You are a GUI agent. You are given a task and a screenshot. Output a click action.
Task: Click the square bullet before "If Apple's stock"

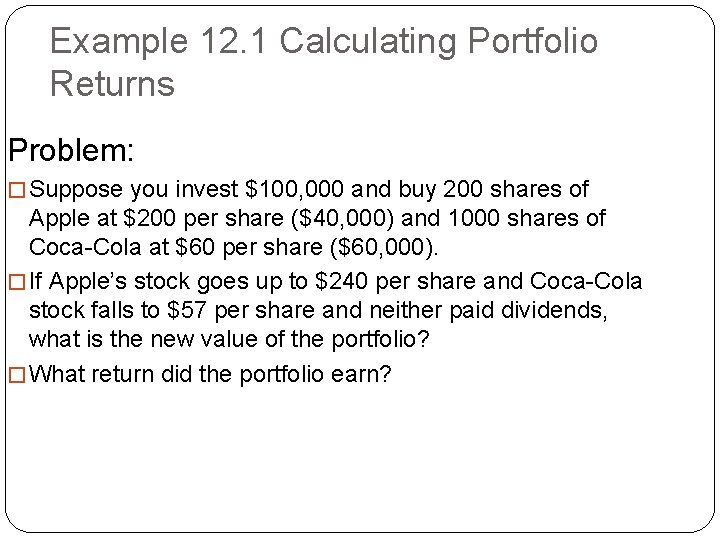tap(18, 283)
